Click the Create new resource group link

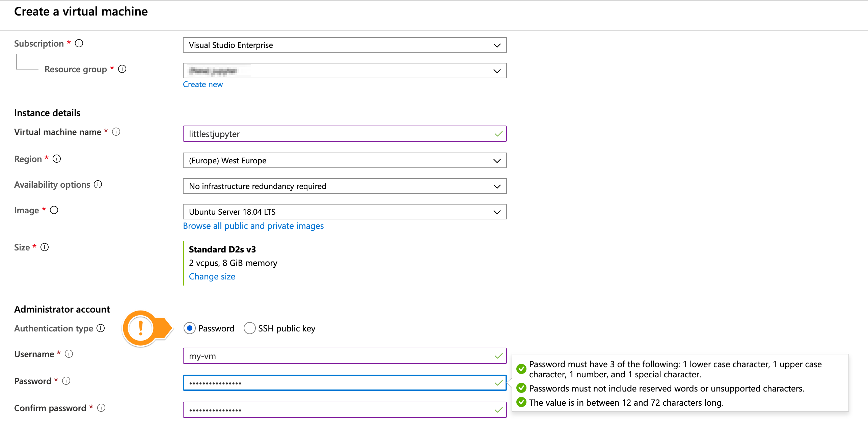coord(203,84)
